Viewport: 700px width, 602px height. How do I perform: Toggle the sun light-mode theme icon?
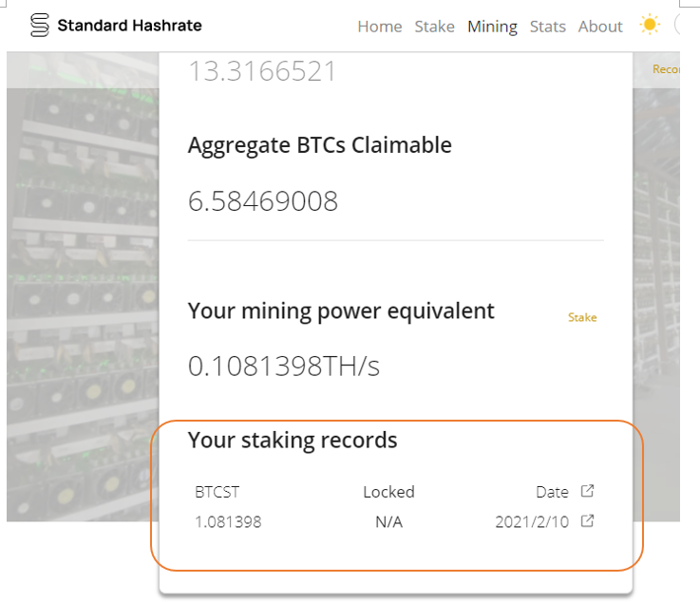click(x=650, y=25)
